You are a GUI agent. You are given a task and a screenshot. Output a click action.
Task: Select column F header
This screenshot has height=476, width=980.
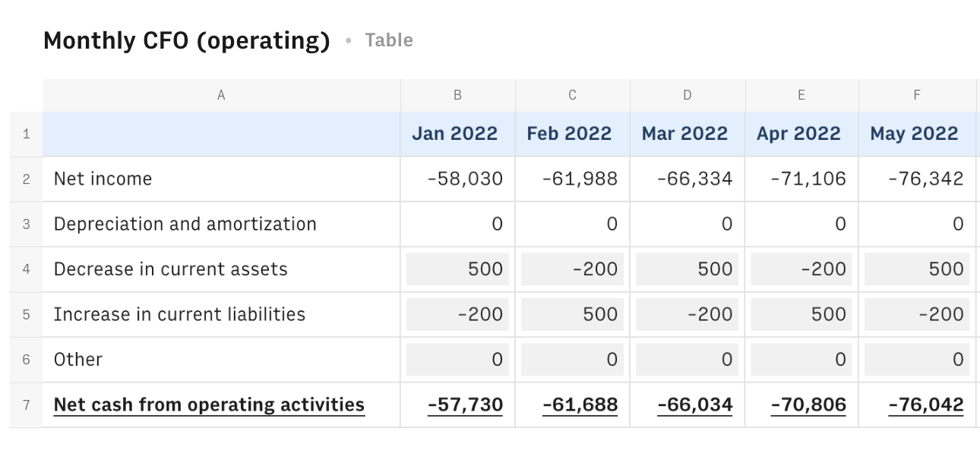click(x=917, y=95)
